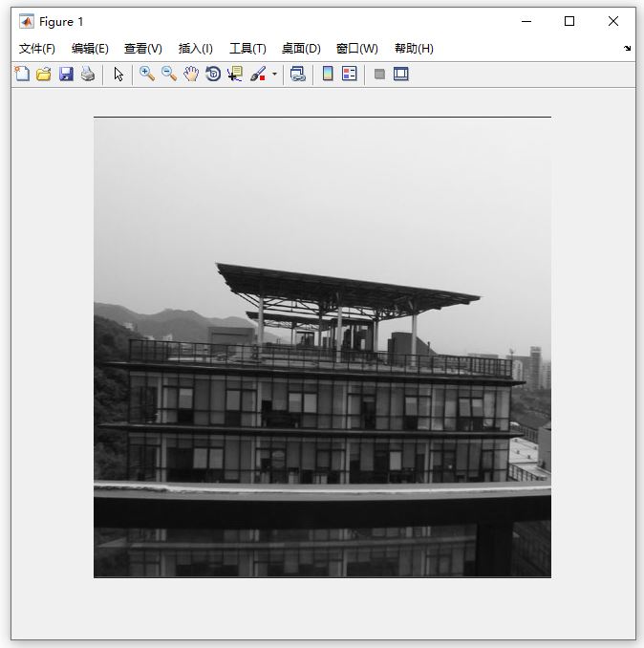Open the Brush color dropdown arrow
The width and height of the screenshot is (644, 648).
point(274,75)
